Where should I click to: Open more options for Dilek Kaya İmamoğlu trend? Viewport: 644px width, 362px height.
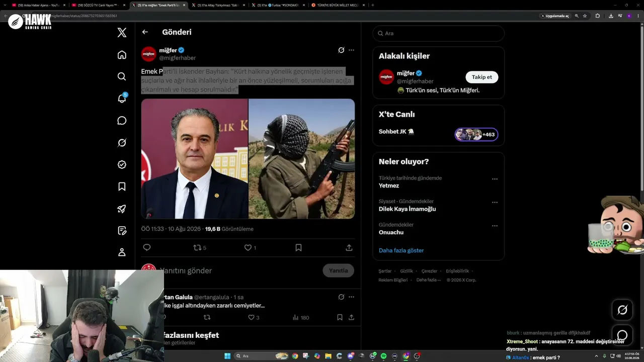(495, 203)
